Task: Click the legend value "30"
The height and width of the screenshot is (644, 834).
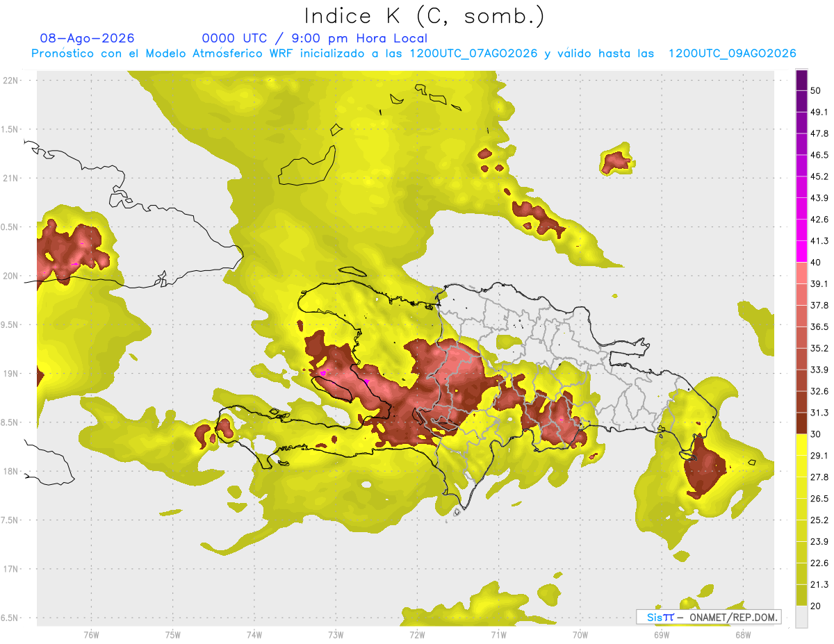Action: (816, 434)
